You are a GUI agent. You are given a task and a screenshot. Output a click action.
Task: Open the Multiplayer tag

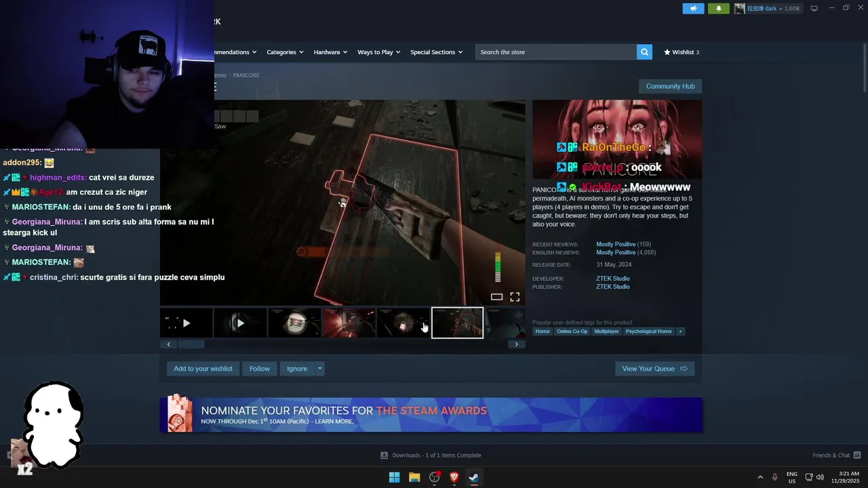tap(606, 331)
